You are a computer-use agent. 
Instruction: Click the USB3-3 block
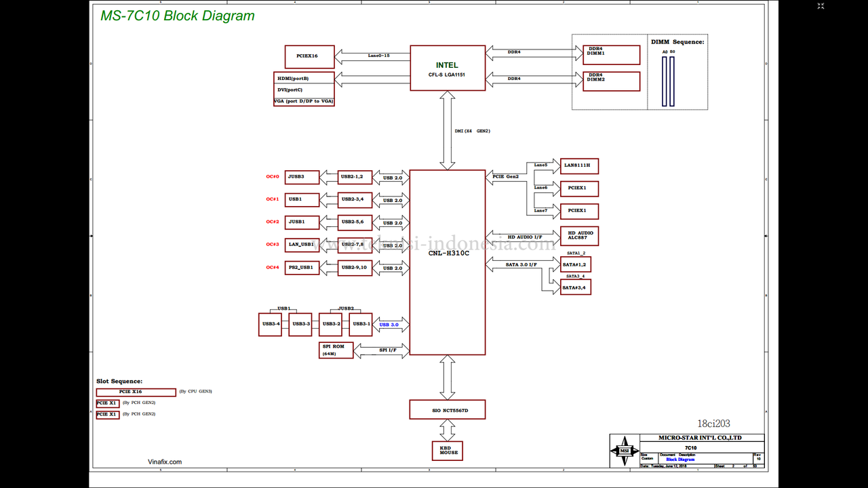coord(300,324)
